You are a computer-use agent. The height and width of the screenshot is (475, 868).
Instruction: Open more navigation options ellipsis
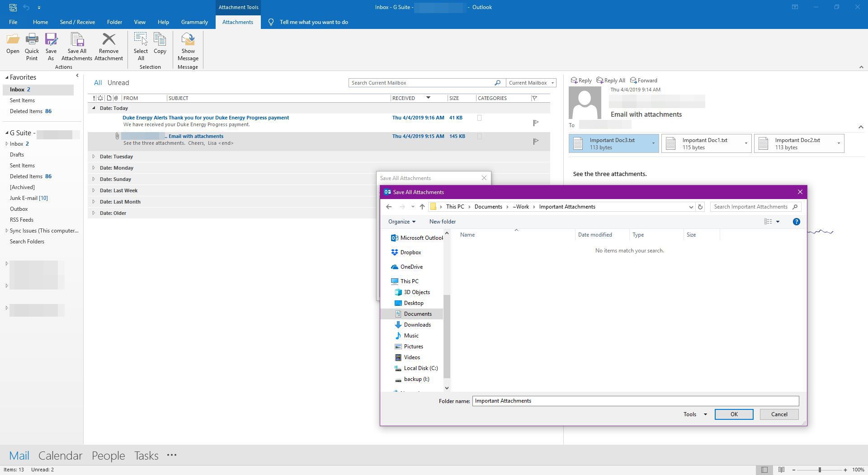[172, 456]
